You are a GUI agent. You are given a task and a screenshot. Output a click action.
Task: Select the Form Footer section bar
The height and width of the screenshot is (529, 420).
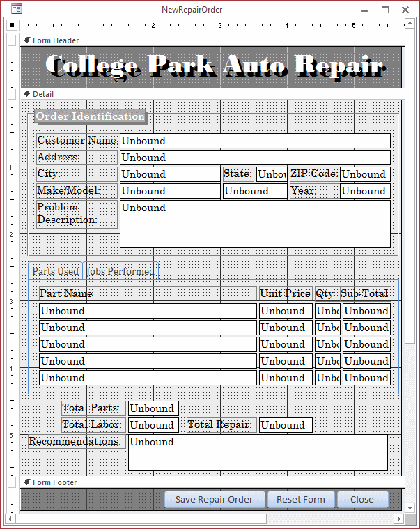[x=212, y=482]
